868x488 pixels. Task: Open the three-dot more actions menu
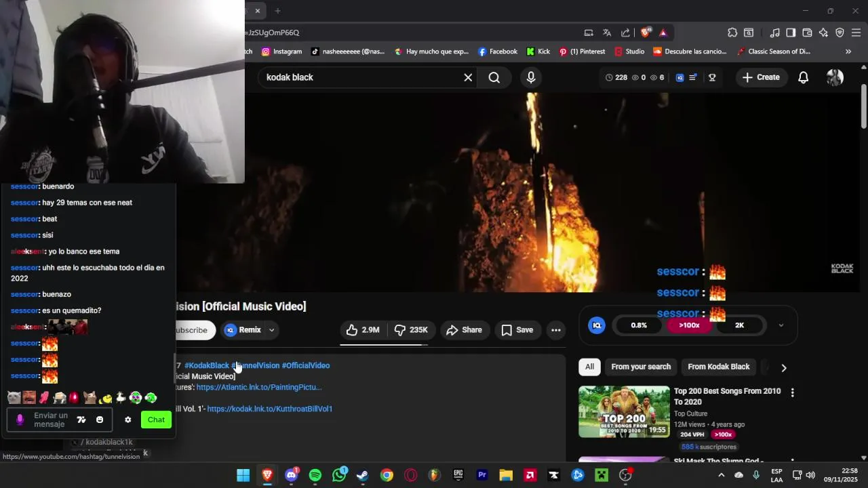pyautogui.click(x=556, y=330)
